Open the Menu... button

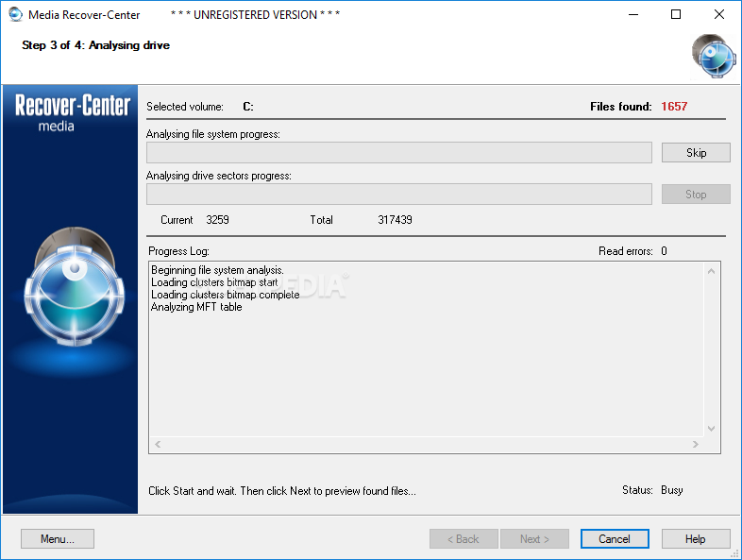58,538
